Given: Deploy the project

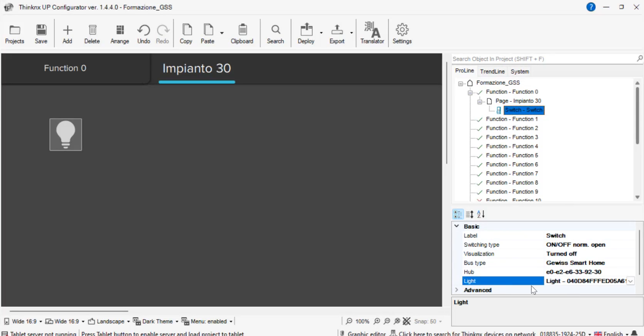Looking at the screenshot, I should click(x=306, y=34).
